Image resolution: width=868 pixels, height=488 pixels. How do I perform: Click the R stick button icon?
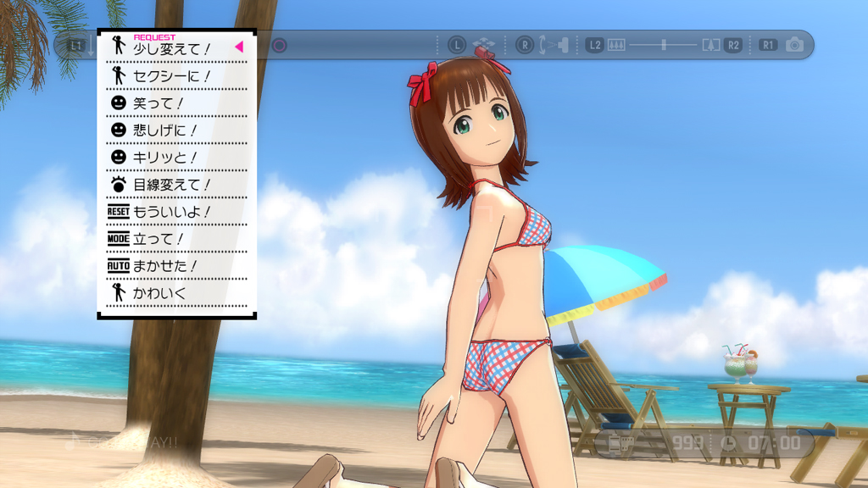(525, 45)
